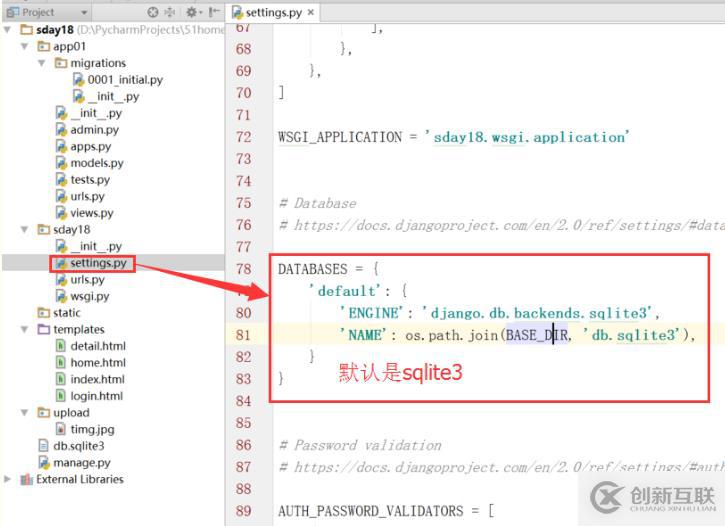Open timg.jpg image file
Viewport: 725px width, 526px height.
tap(92, 429)
